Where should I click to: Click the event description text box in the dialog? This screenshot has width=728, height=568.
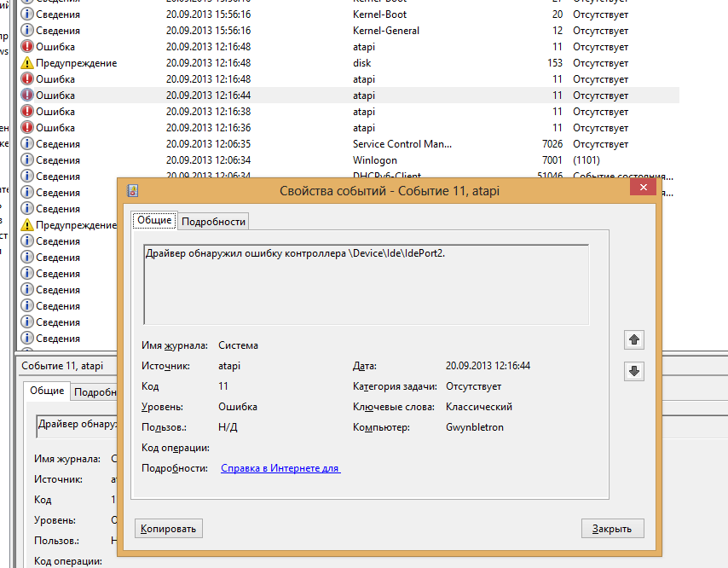(367, 285)
